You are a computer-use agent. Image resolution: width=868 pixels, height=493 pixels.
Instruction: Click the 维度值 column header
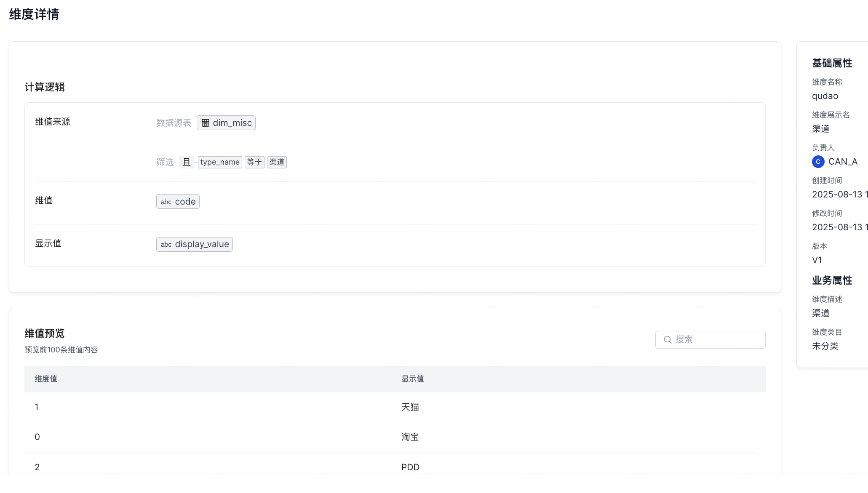point(46,379)
